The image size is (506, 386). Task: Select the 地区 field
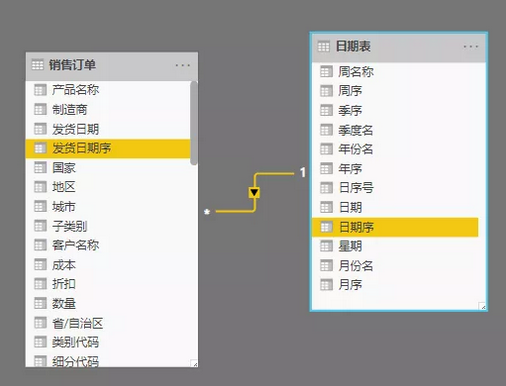[x=108, y=187]
